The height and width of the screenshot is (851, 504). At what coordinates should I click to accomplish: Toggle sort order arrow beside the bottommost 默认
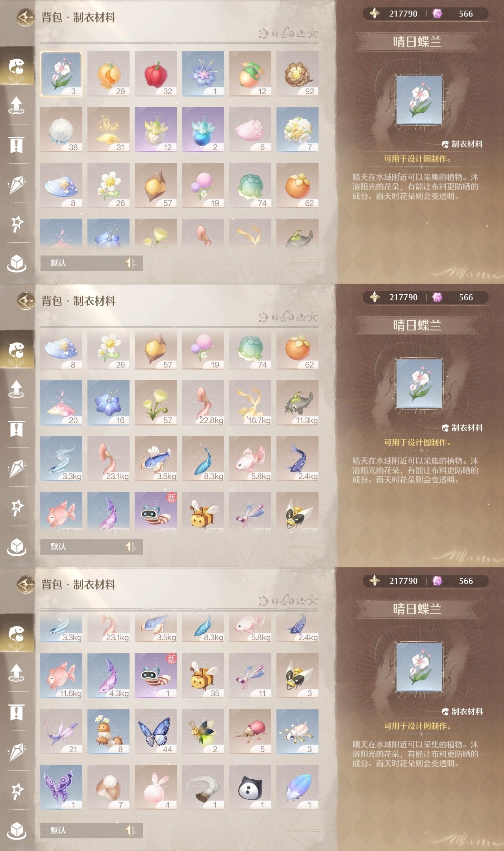(131, 830)
